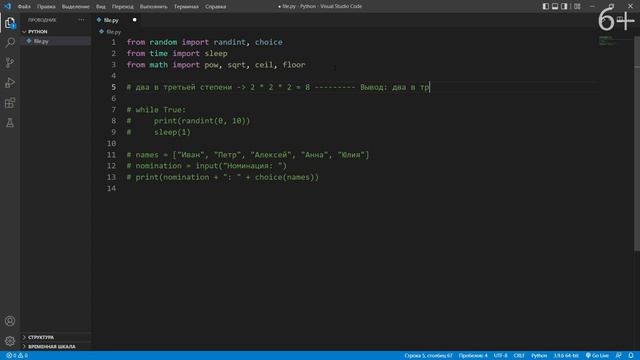Close file.py tab via unsaved dot
640x360 pixels.
coord(134,20)
